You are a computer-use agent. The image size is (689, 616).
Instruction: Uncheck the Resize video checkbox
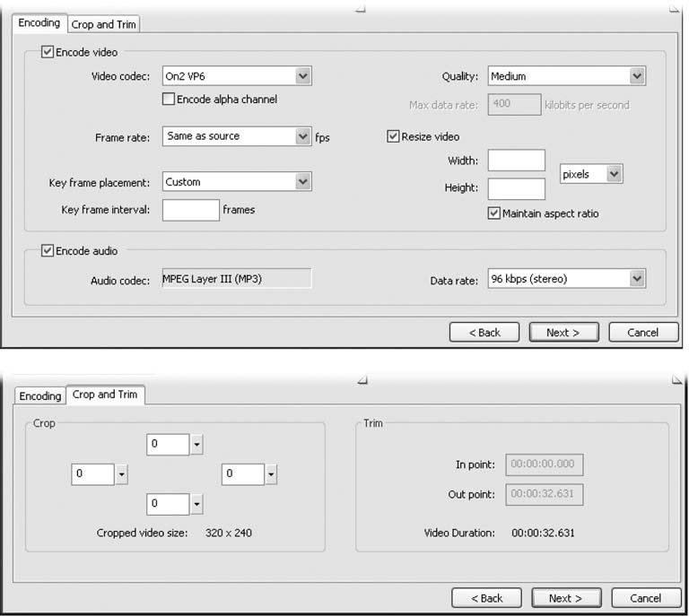[393, 136]
